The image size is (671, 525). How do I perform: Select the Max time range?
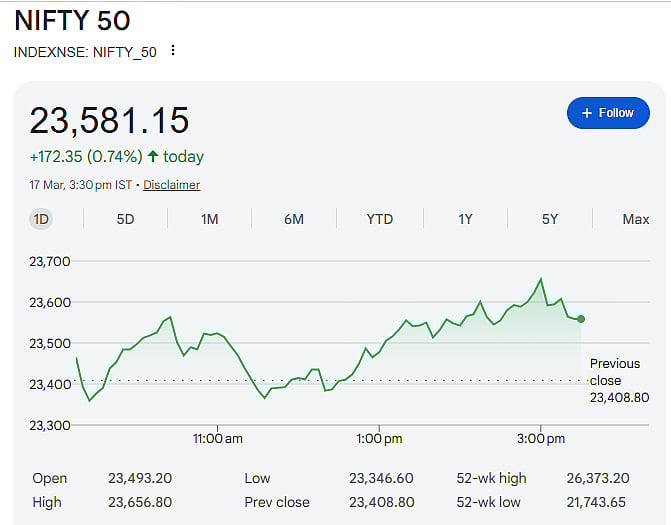click(x=635, y=219)
